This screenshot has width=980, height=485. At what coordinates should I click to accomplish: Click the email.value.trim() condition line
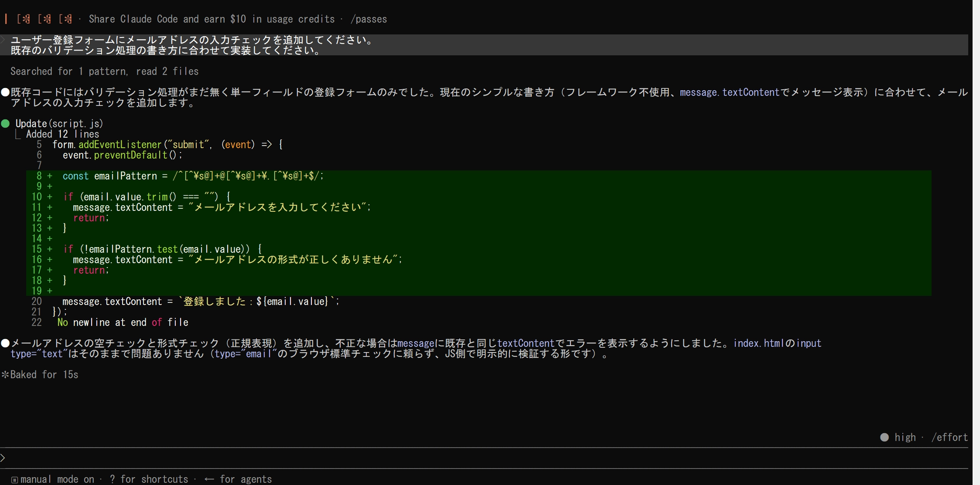[x=147, y=197]
